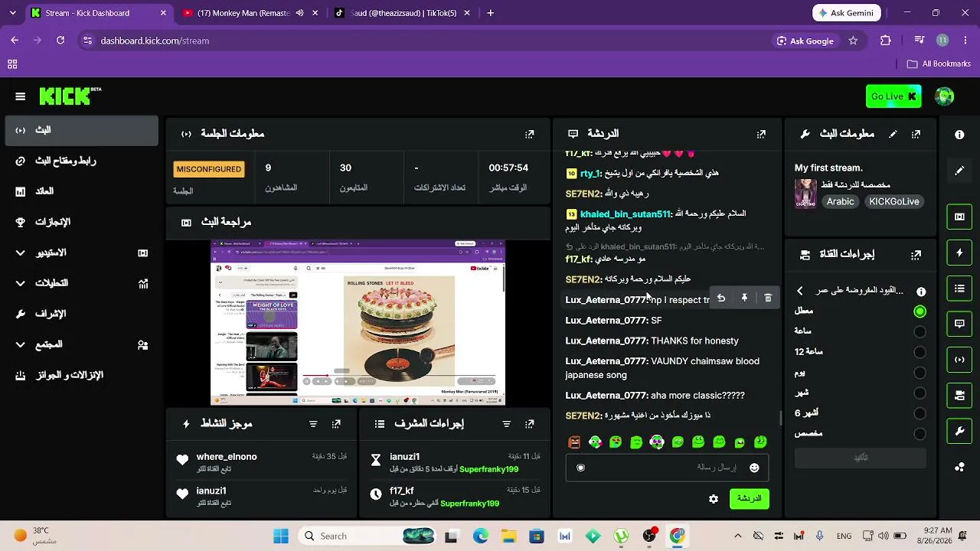Open filter options in موجز النشاط panel

click(313, 423)
